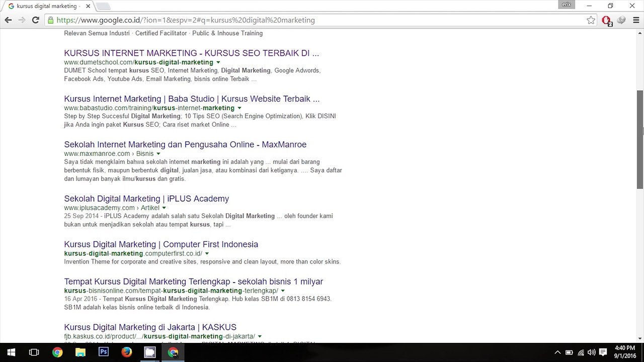Click the erix profile button
Image resolution: width=644 pixels, height=362 pixels.
tap(567, 5)
